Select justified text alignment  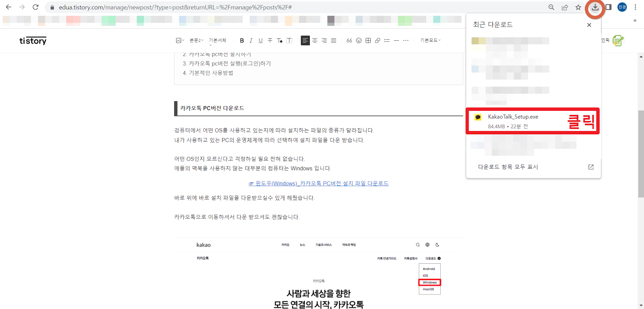coord(333,40)
